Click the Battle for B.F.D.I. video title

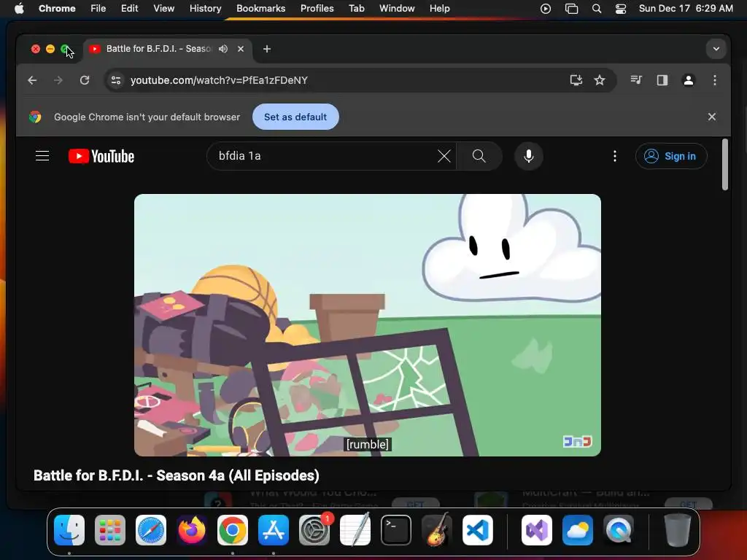coord(177,475)
